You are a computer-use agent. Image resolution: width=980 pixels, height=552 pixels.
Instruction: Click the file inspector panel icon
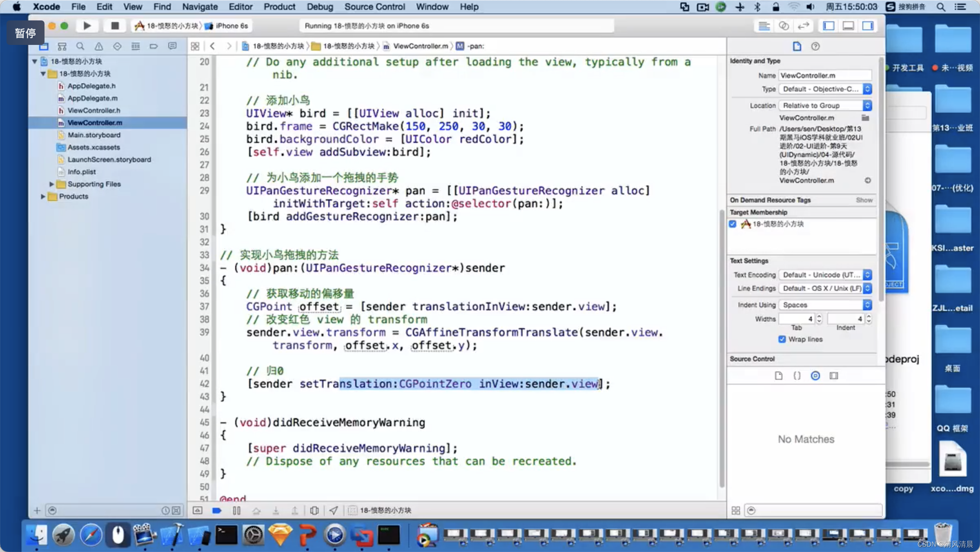pos(797,46)
